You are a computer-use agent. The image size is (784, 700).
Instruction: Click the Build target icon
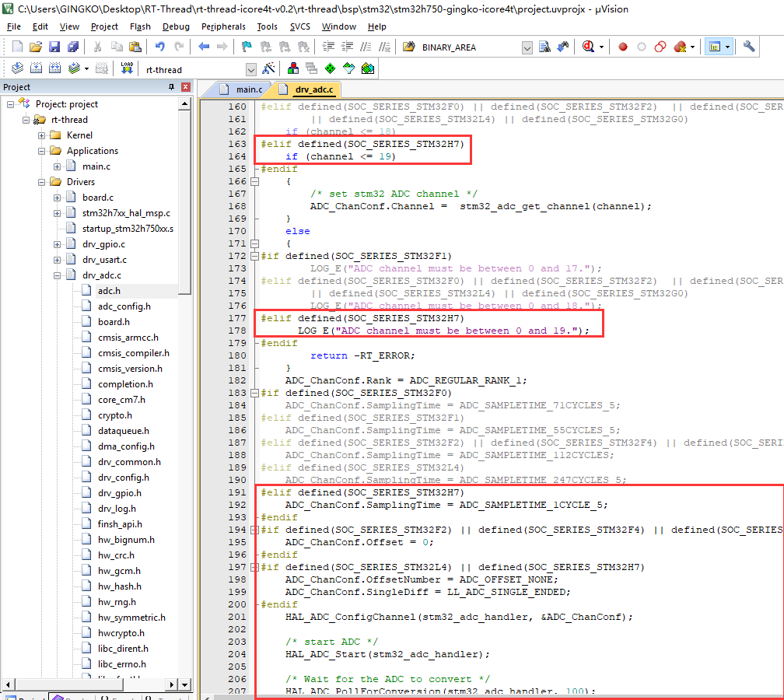click(35, 69)
